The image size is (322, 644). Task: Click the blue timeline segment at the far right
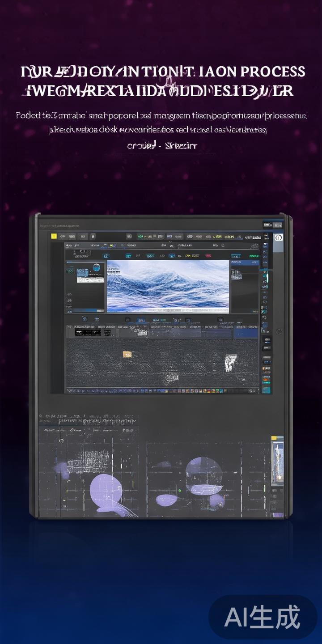pos(246,332)
